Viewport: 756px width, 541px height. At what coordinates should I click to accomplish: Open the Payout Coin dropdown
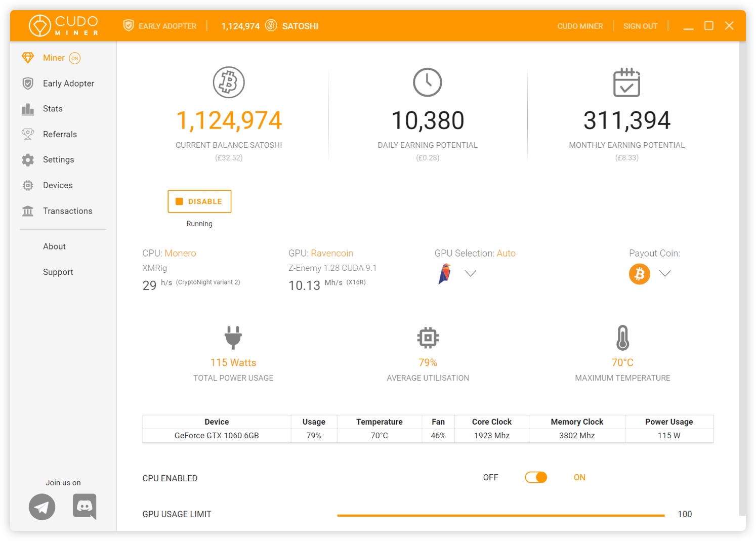665,274
